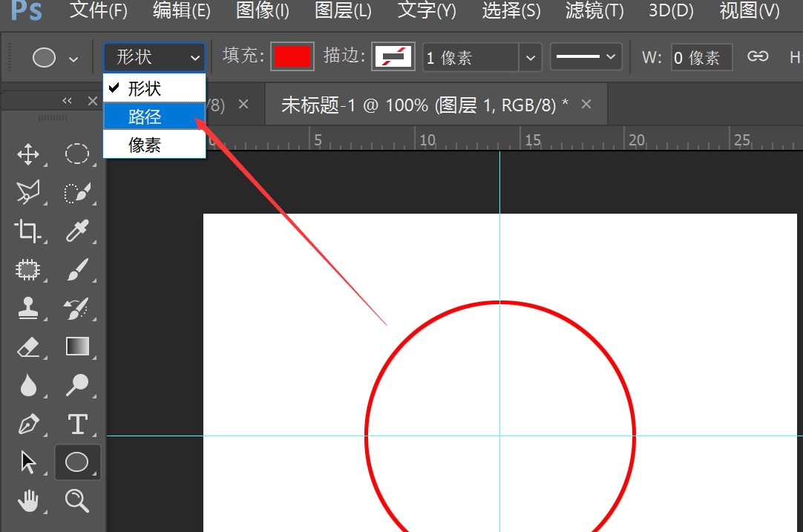Click the Photoshop Ps logo
803x532 pixels.
pos(26,10)
